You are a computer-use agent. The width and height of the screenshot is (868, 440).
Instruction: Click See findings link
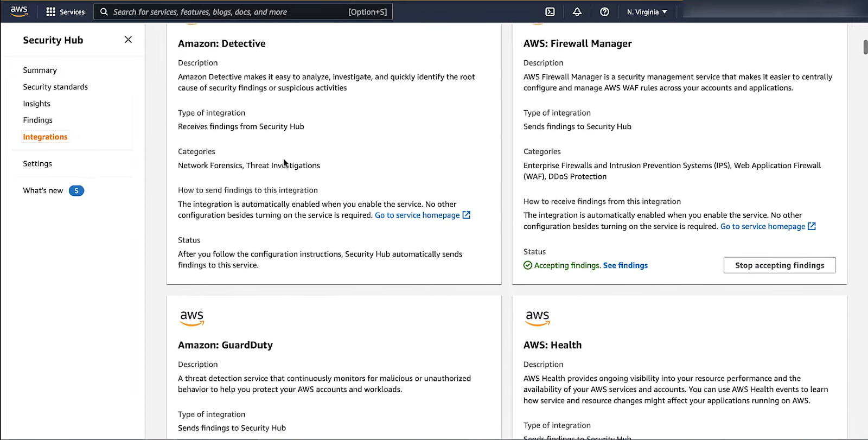(x=626, y=265)
